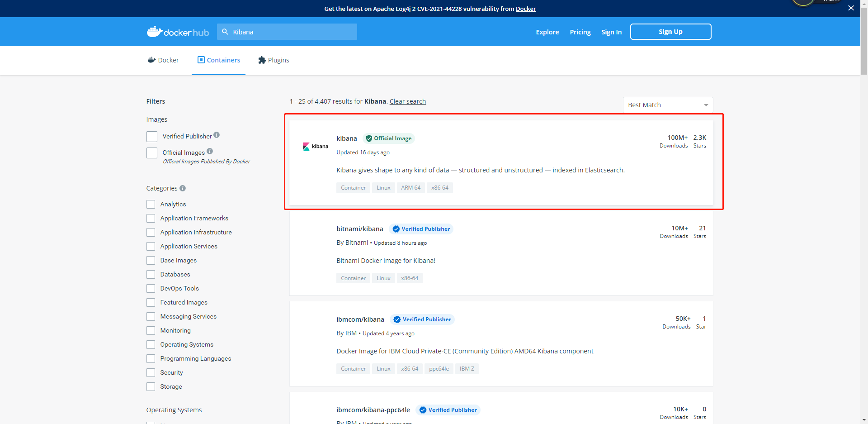
Task: Check the Base Images category
Action: 151,261
